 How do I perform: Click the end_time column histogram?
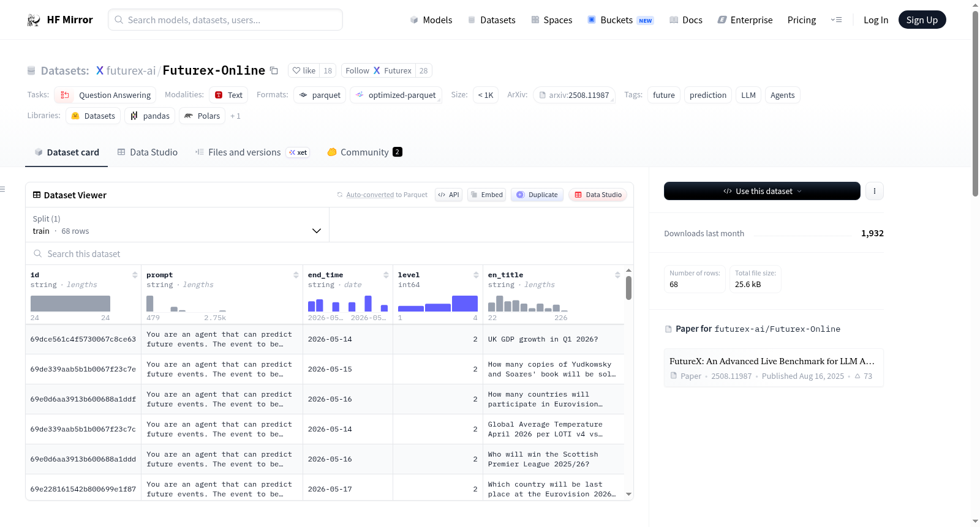point(347,304)
